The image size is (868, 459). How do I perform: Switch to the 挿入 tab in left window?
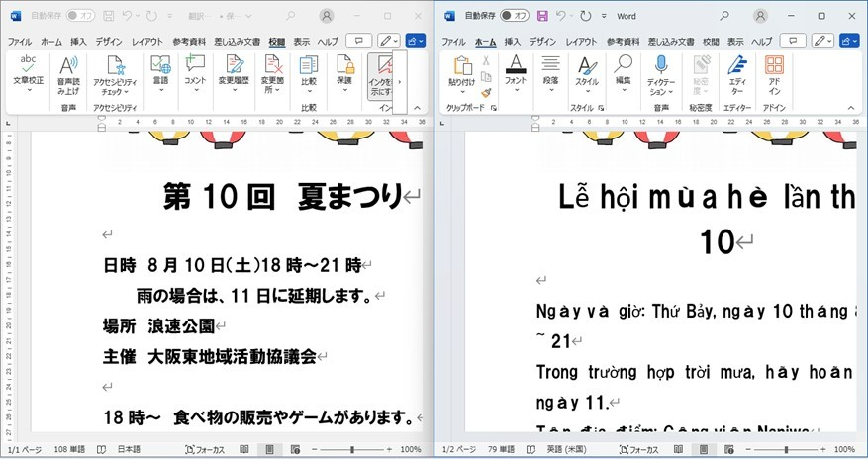coord(78,42)
